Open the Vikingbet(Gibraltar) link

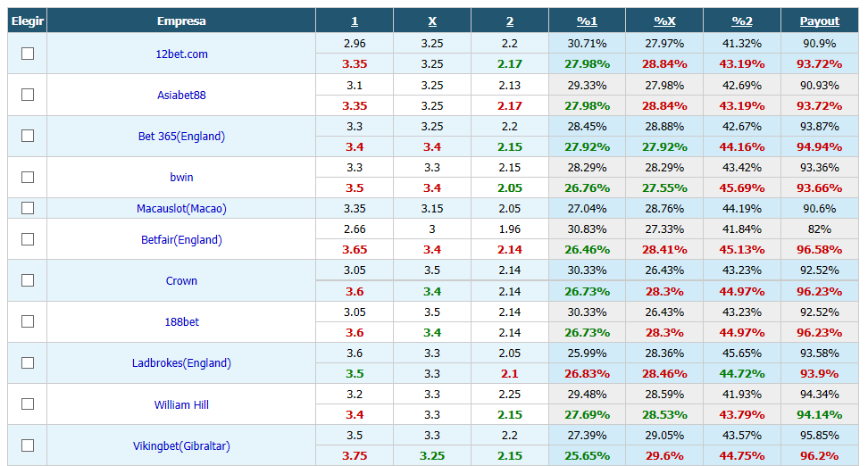(x=181, y=446)
